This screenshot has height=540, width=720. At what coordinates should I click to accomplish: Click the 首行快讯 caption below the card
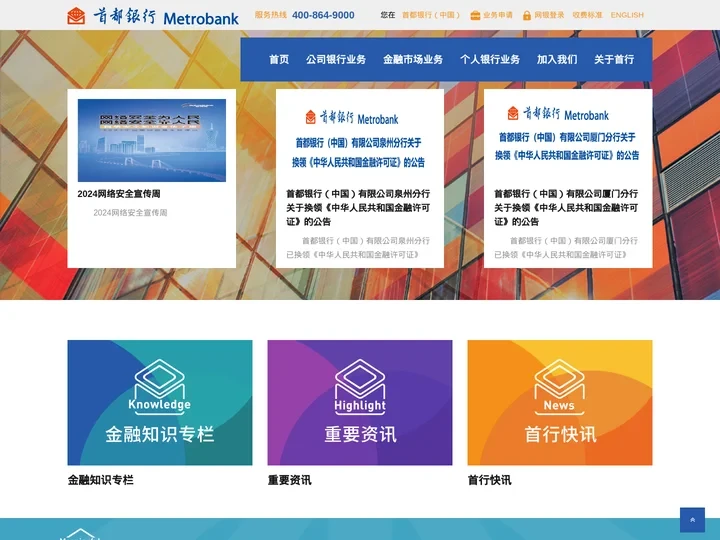[x=489, y=480]
